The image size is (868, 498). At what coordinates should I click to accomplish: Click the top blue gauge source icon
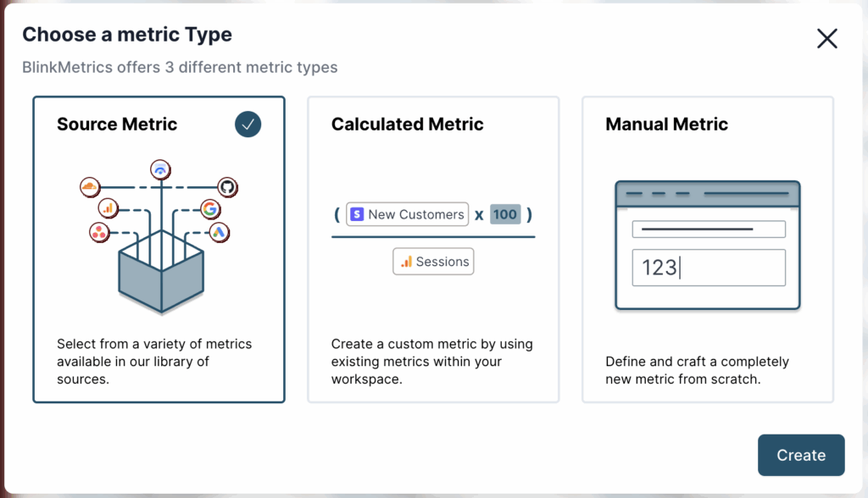coord(159,169)
